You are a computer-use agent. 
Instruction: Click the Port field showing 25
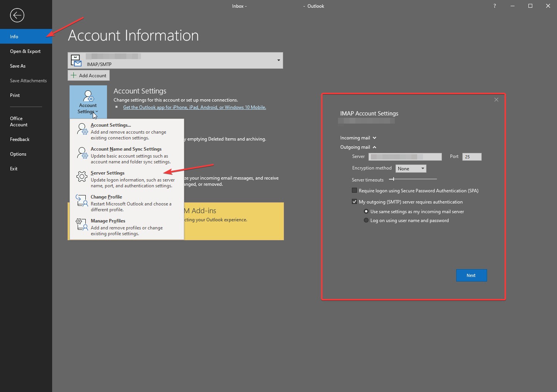click(472, 156)
